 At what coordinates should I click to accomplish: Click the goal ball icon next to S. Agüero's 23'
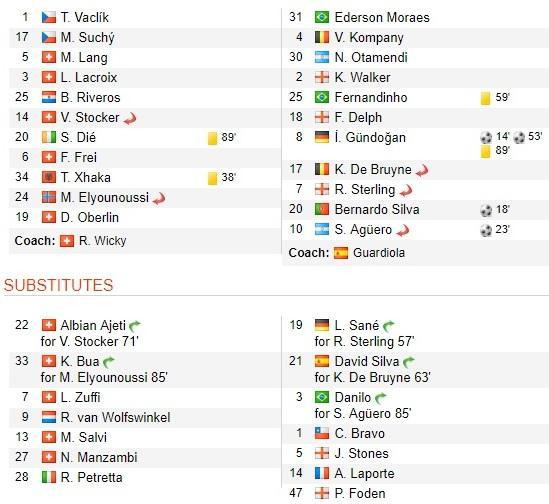tap(486, 230)
